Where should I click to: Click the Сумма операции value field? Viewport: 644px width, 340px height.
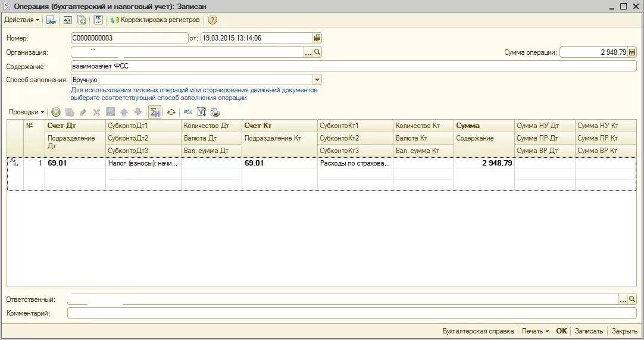click(x=593, y=52)
